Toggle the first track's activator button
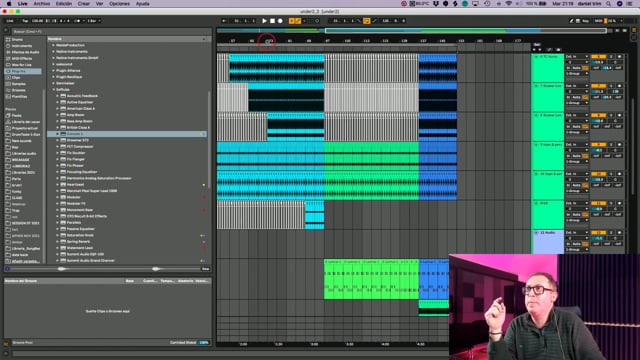The height and width of the screenshot is (360, 640). click(x=598, y=57)
